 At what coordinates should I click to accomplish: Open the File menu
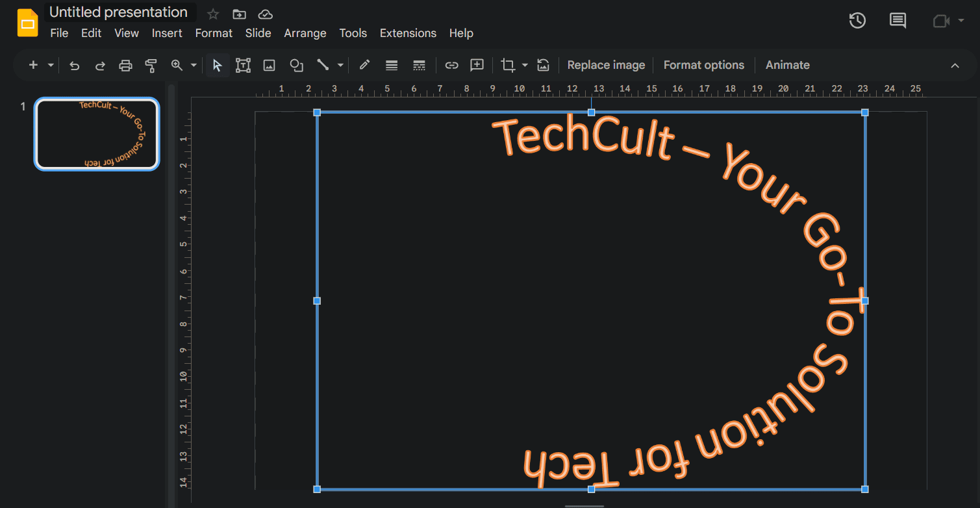coord(59,33)
